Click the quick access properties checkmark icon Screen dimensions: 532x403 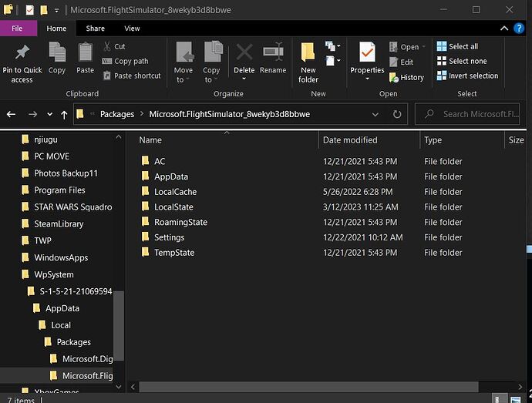click(x=29, y=10)
